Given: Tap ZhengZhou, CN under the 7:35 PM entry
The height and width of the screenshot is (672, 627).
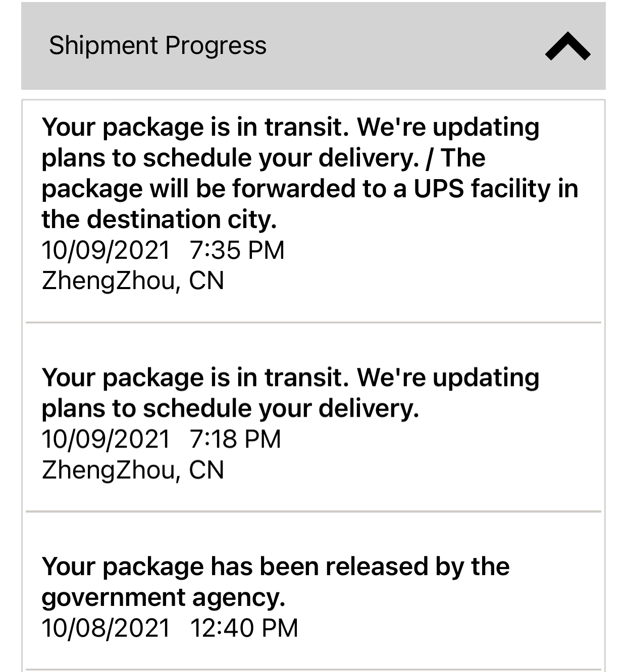Looking at the screenshot, I should pos(133,281).
